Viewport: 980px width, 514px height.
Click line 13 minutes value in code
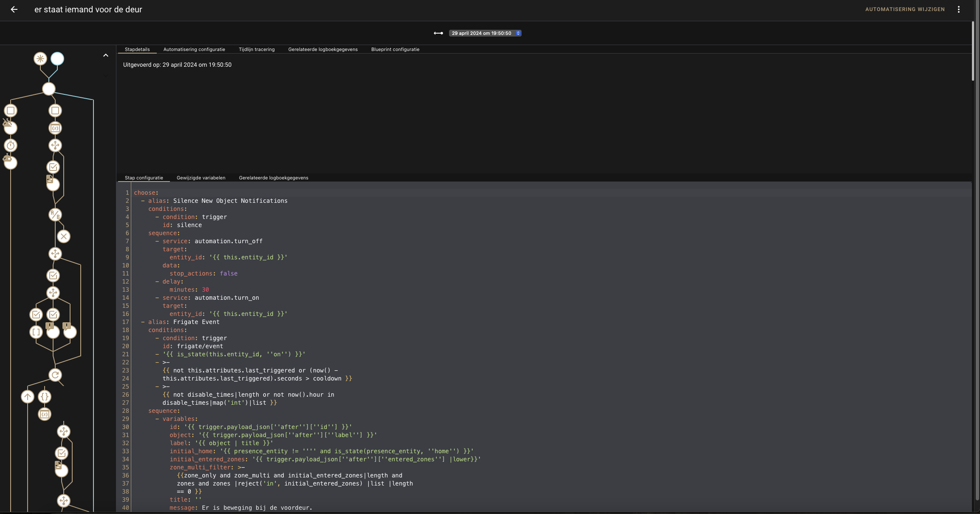tap(205, 290)
